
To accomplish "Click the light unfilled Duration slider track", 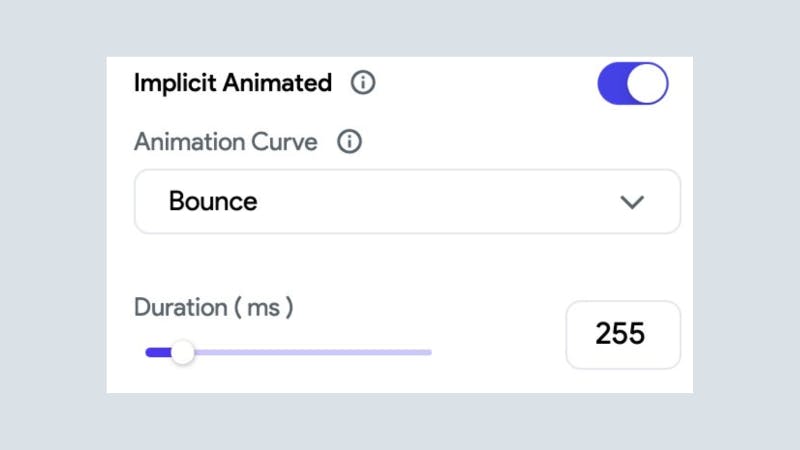I will pos(320,352).
